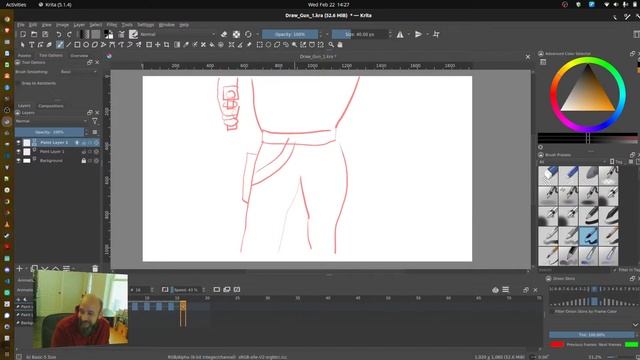Open the brush preset chooser icon

point(133,34)
